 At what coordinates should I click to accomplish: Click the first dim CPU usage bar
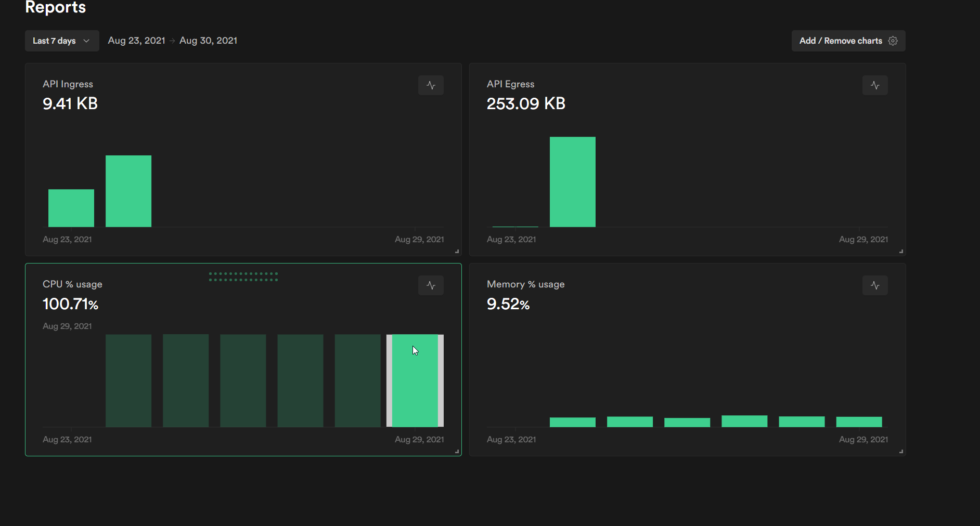(x=128, y=380)
